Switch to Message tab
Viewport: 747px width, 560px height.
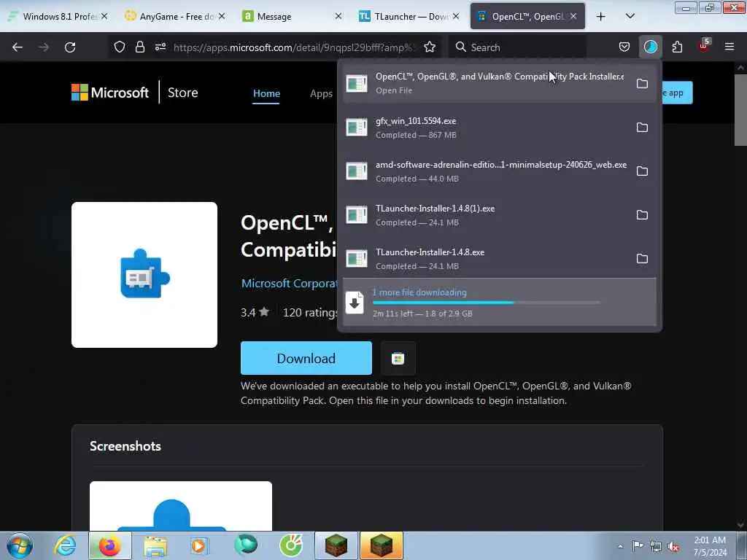(x=292, y=16)
